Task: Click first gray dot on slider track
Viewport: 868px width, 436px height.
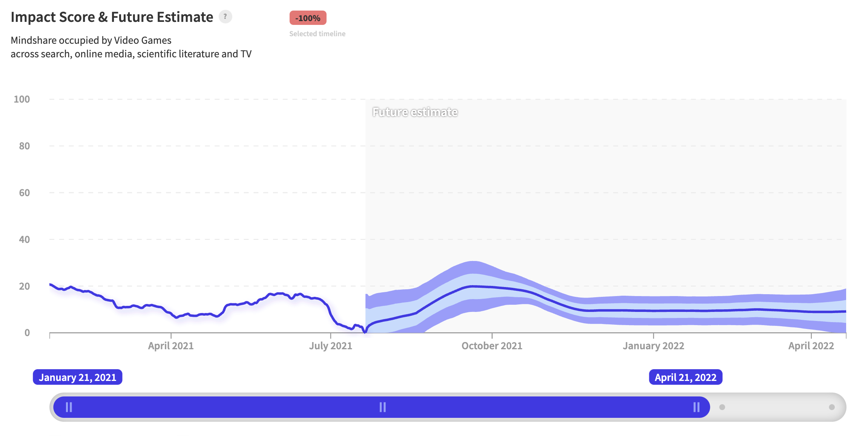Action: coord(722,407)
